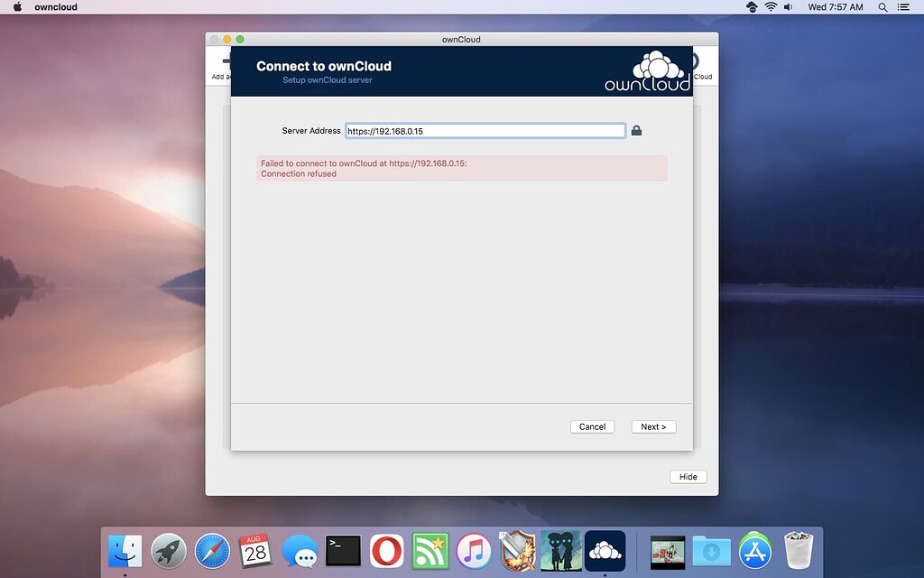924x578 pixels.
Task: Hide the ownCloud settings window
Action: click(688, 477)
